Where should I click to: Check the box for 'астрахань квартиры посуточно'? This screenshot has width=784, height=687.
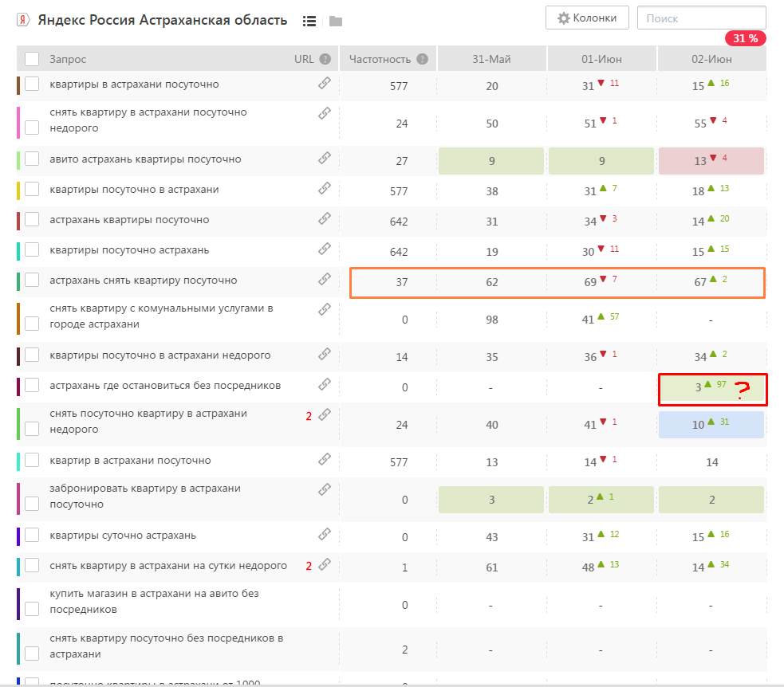click(x=32, y=220)
